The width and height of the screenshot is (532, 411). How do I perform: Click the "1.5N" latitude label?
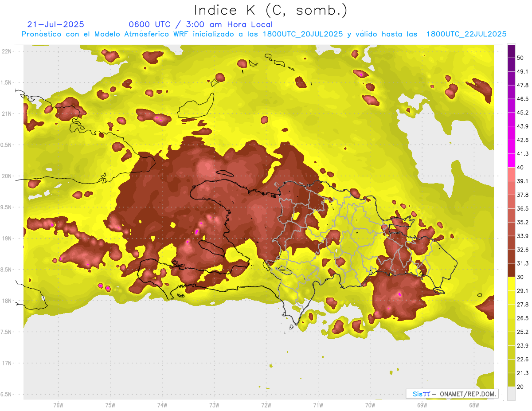tap(7, 82)
